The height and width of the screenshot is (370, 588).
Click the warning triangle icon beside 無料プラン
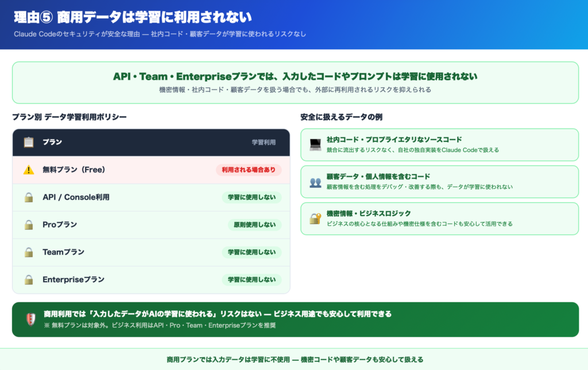pos(29,170)
